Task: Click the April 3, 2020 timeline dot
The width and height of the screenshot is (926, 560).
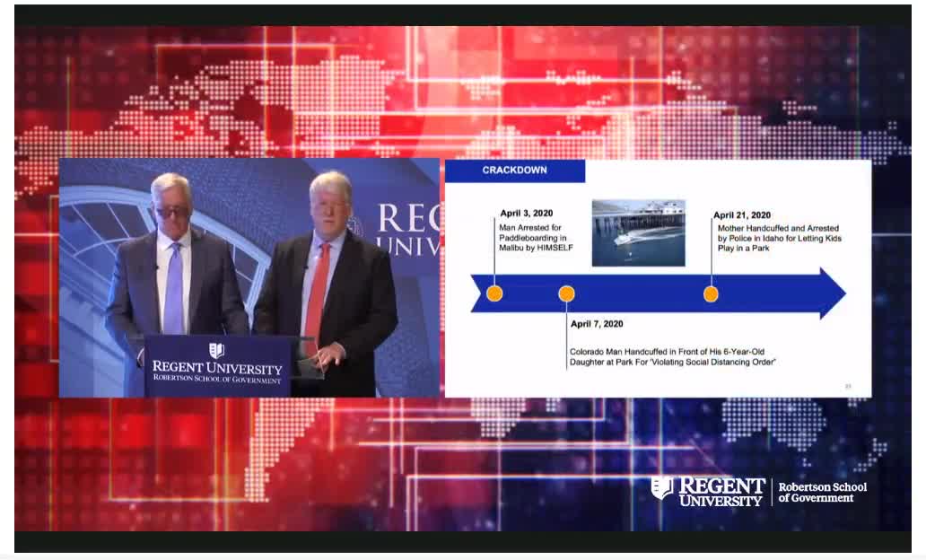Action: click(x=494, y=293)
